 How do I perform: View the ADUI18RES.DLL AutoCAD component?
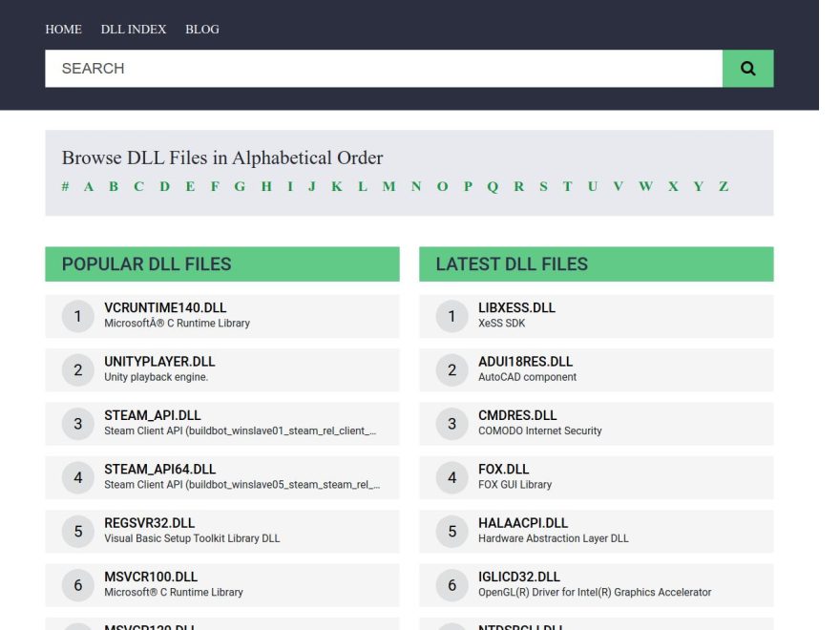[x=525, y=362]
